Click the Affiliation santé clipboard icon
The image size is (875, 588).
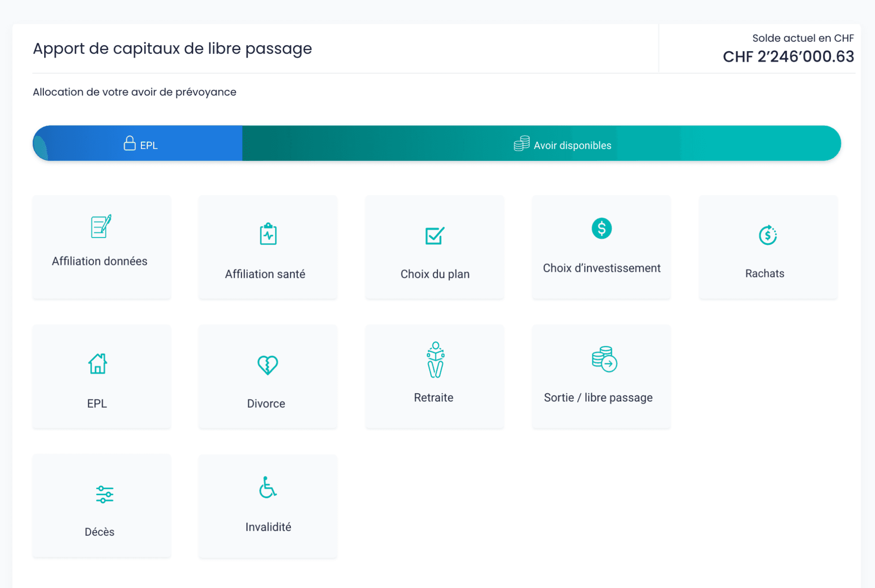point(268,234)
